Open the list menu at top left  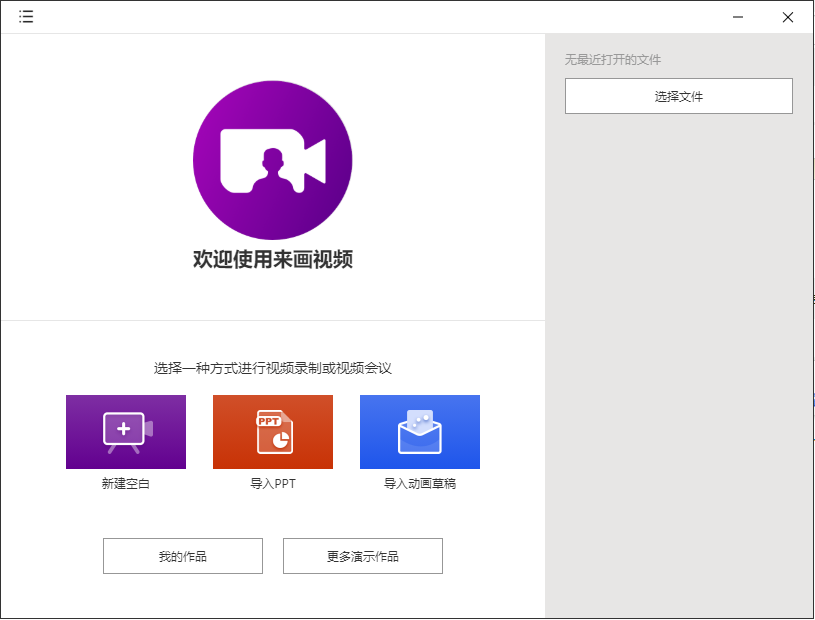pyautogui.click(x=26, y=16)
